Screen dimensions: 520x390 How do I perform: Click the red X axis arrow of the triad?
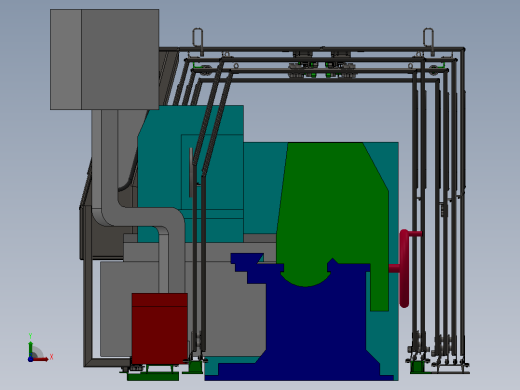coord(42,359)
